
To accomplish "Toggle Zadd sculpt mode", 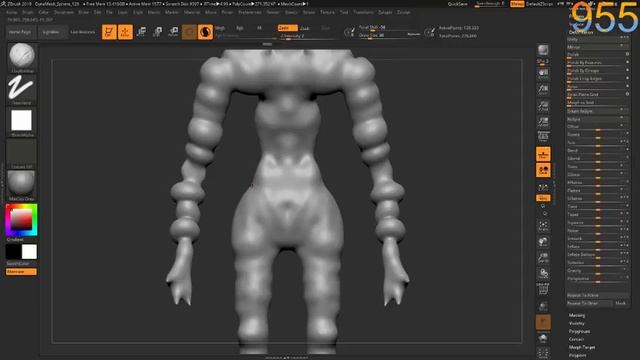I will pos(287,28).
